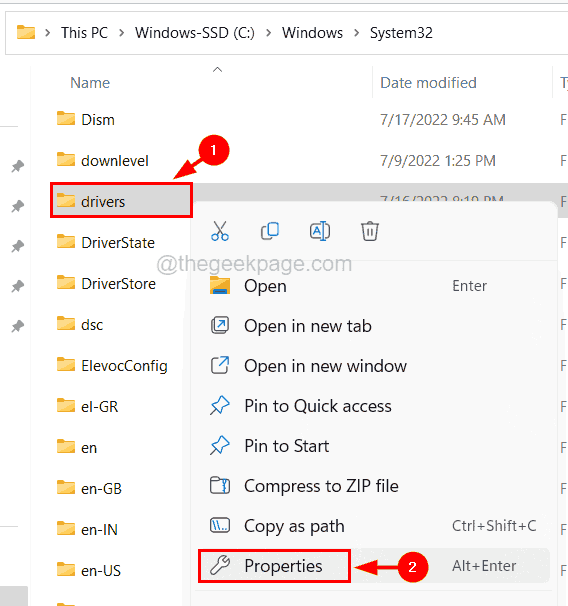Click the Cut scissors icon

tap(220, 231)
